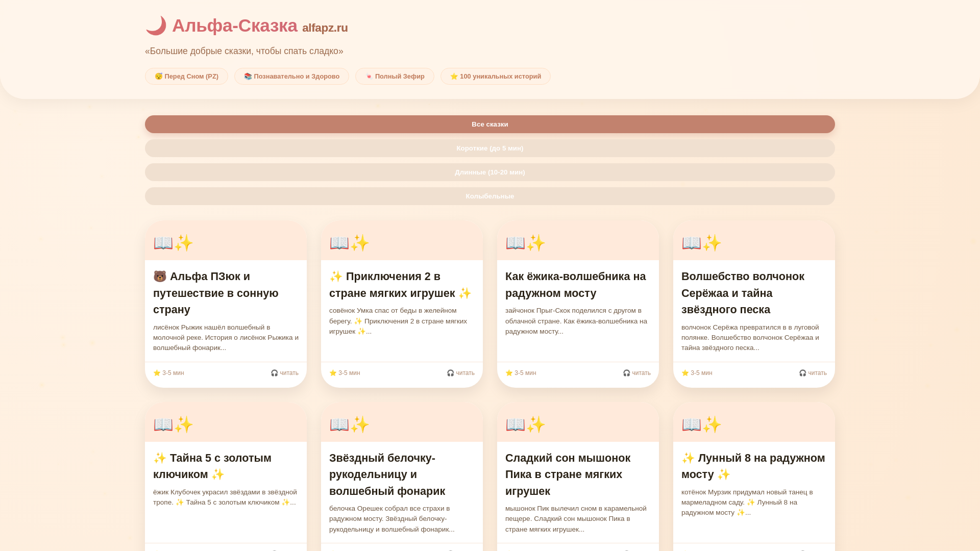Viewport: 980px width, 551px height.
Task: Click the Перед Сном (PZ) badge
Action: pyautogui.click(x=186, y=77)
